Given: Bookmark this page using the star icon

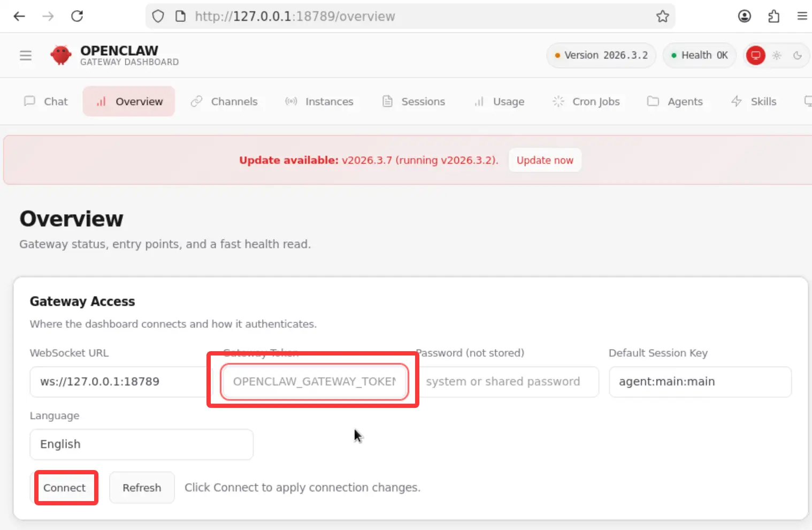Looking at the screenshot, I should point(663,16).
